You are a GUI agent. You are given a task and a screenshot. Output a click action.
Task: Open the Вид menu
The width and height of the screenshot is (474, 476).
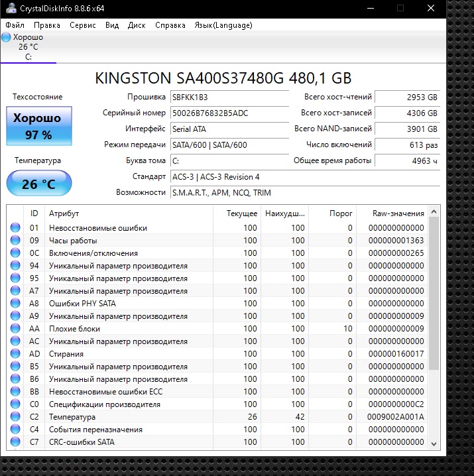[x=112, y=25]
